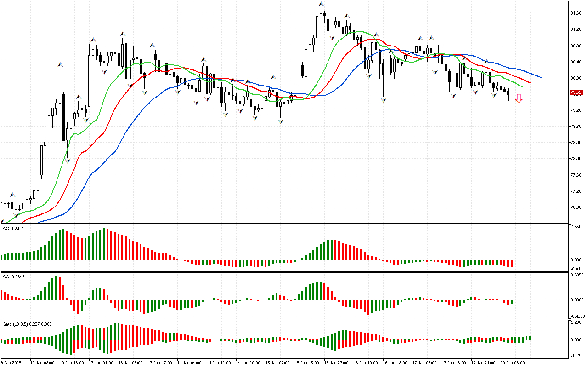Click the Gator scale value 1.288
This screenshot has width=588, height=368.
[x=576, y=323]
